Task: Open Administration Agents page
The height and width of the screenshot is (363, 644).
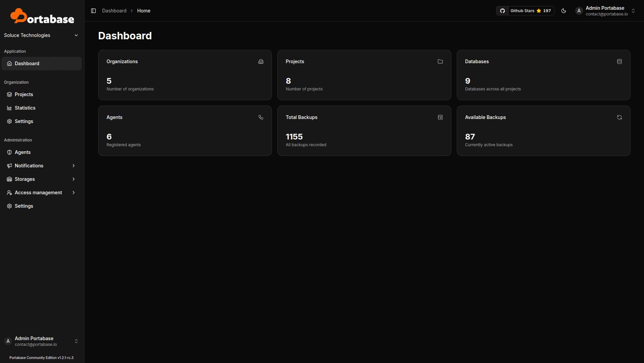Action: point(23,152)
